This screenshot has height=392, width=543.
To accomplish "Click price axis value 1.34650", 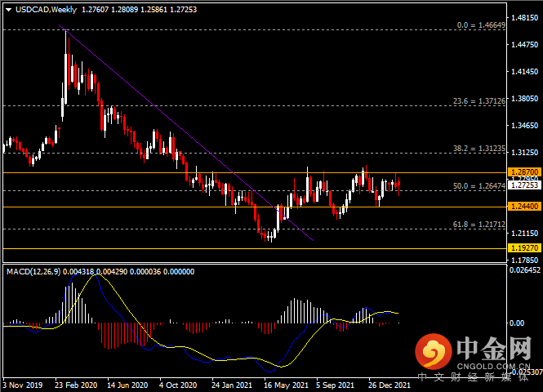I will click(x=525, y=125).
